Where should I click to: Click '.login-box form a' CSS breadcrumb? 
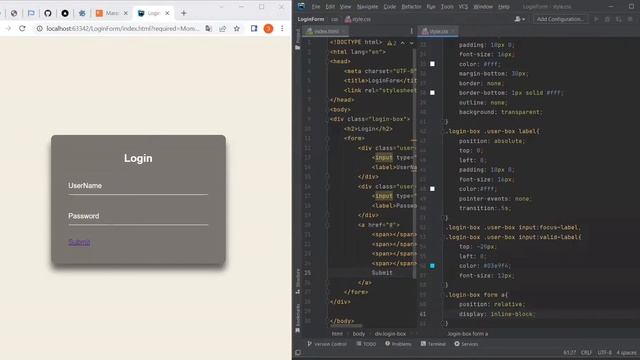(x=467, y=334)
